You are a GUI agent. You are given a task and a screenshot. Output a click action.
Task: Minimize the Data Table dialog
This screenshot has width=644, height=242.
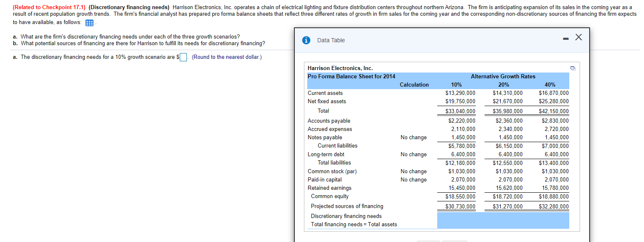coord(566,38)
